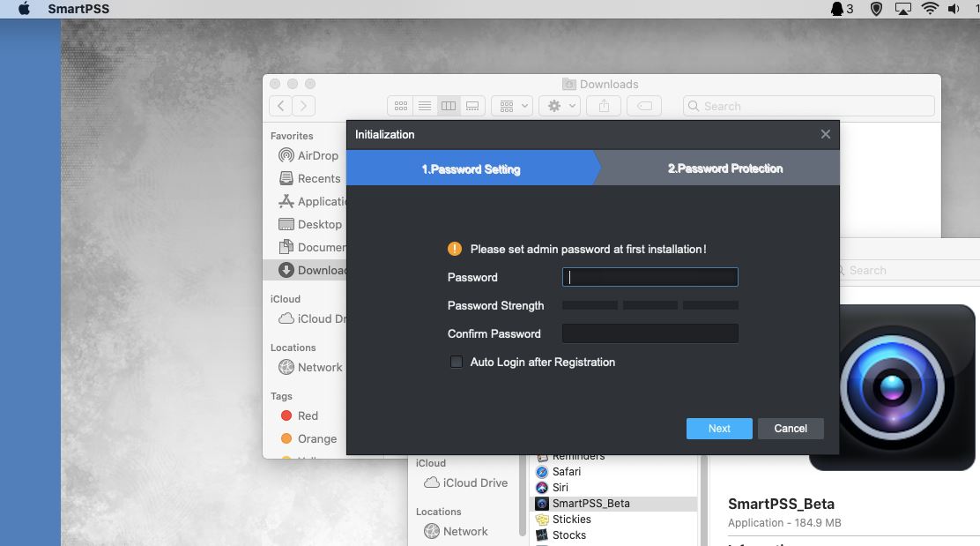This screenshot has height=546, width=980.
Task: Select Safari in the applications list
Action: click(559, 472)
